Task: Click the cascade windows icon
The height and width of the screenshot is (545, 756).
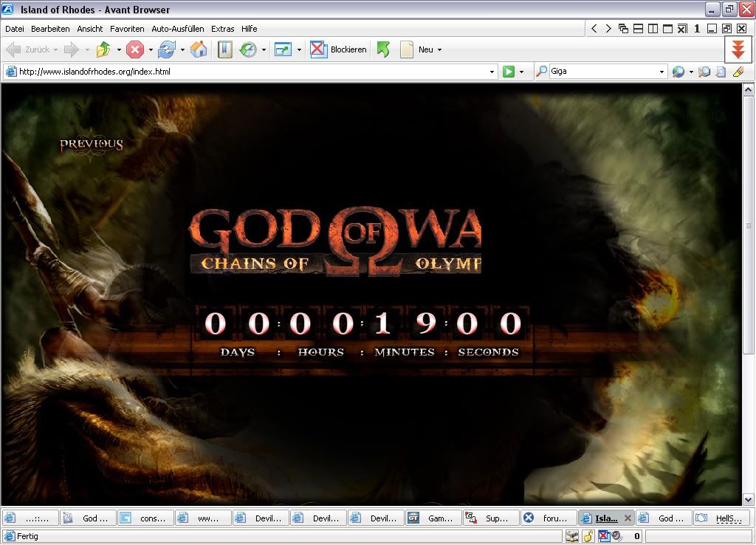Action: [x=623, y=29]
